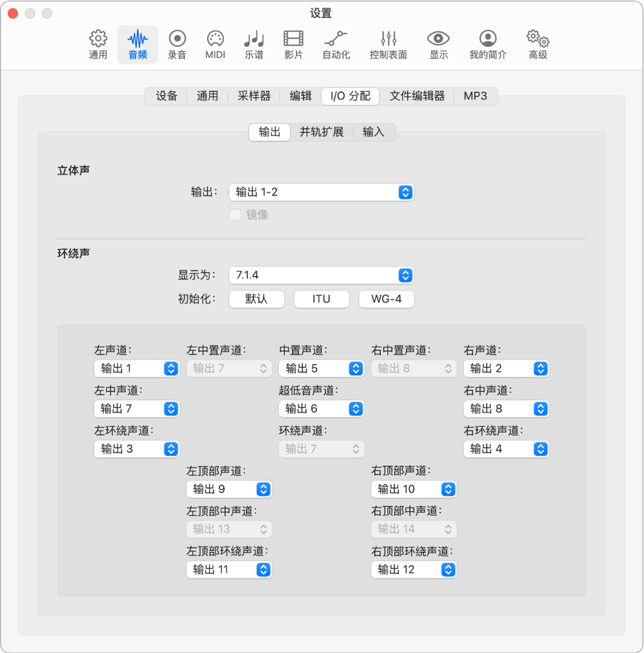Screen dimensions: 644x653
Task: Open the stereo 输出 1-2 dropdown
Action: tap(322, 192)
